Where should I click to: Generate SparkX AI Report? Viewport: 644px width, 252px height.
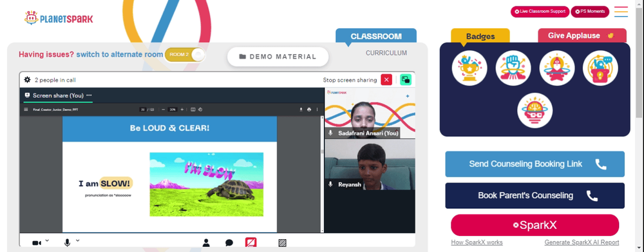pyautogui.click(x=582, y=242)
